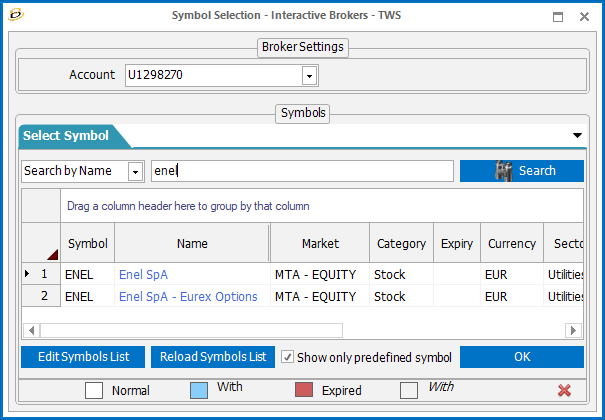The image size is (605, 420).
Task: Click ENEL symbol cell in row 2
Action: tap(88, 297)
